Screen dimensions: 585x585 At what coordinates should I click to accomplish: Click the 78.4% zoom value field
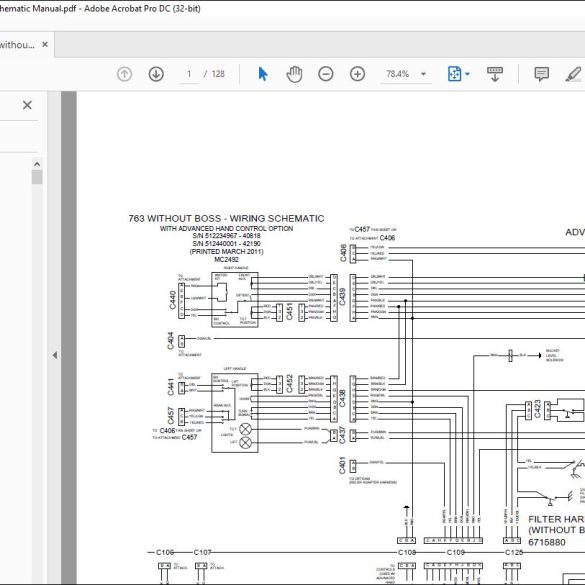pos(398,74)
